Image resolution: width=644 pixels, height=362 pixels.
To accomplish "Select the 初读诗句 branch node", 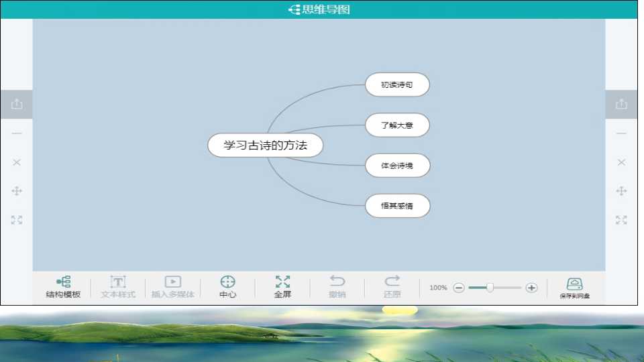I will [397, 84].
